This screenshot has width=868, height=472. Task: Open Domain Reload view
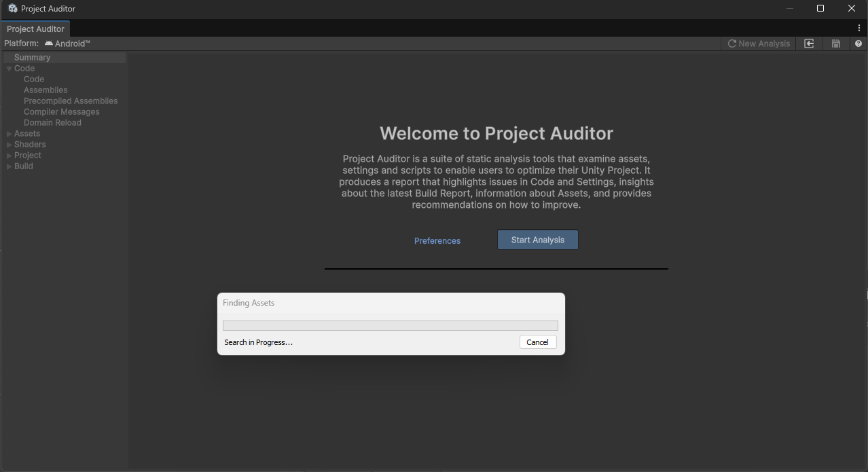pos(52,123)
